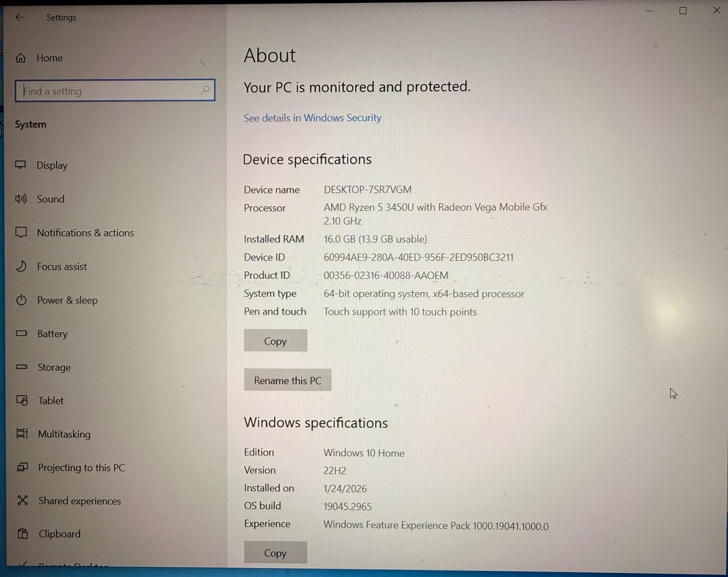Click Touch support with 10 touch points
728x577 pixels.
coord(400,312)
